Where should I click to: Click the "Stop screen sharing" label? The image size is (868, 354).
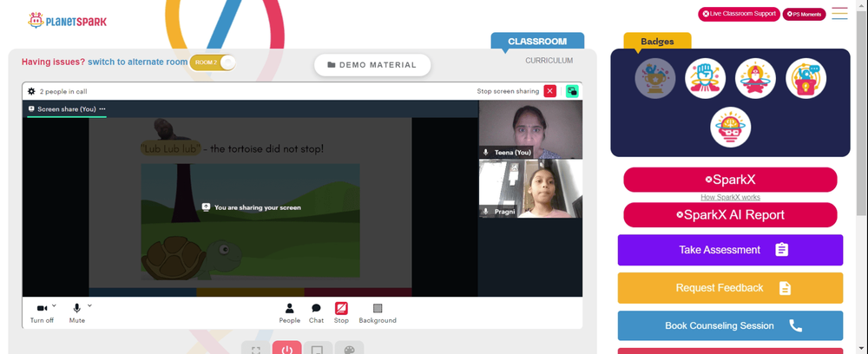[x=508, y=91]
